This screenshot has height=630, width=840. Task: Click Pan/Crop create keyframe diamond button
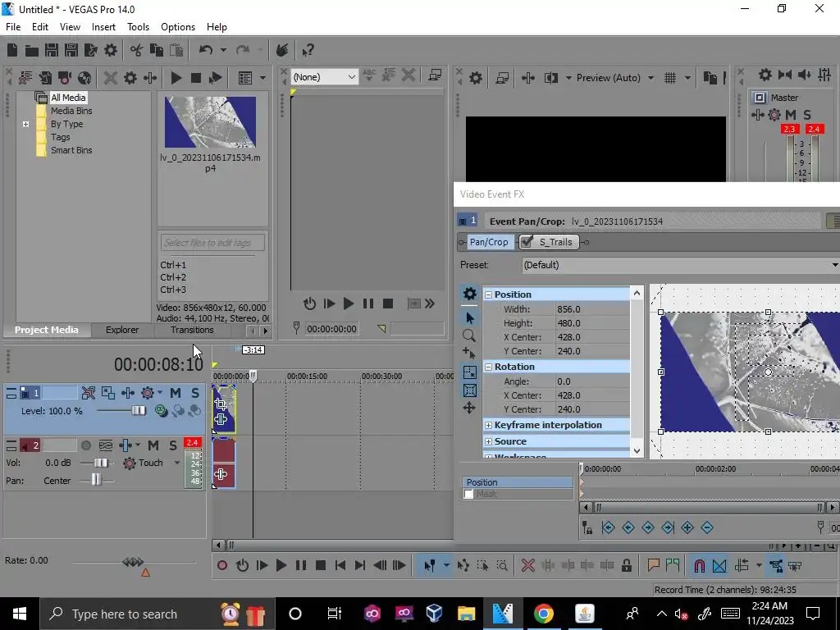(x=687, y=527)
